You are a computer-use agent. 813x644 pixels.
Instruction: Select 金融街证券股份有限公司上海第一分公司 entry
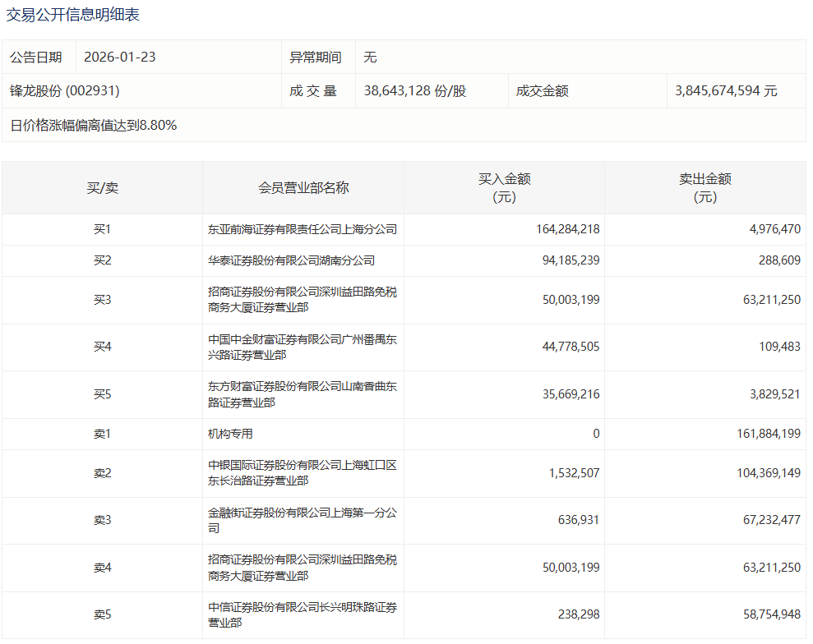(x=303, y=521)
